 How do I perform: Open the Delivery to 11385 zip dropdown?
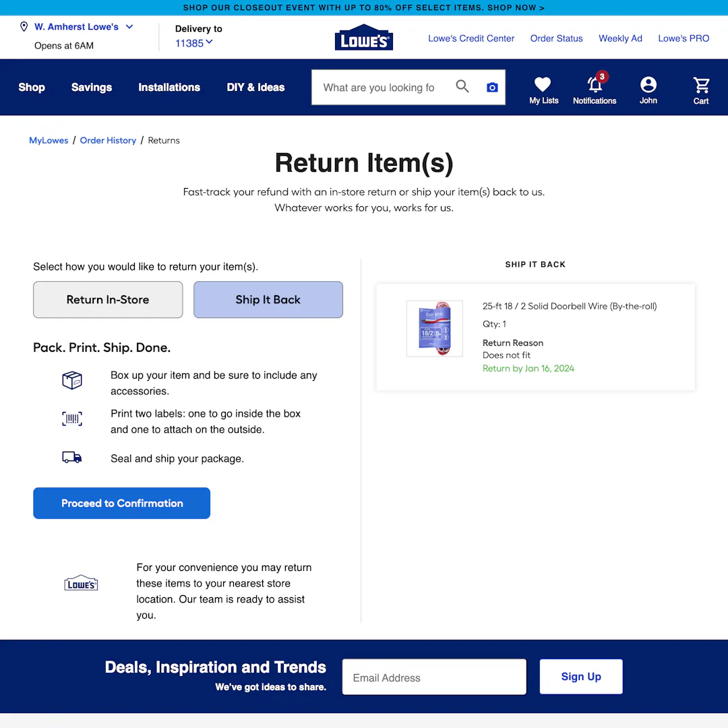click(193, 42)
